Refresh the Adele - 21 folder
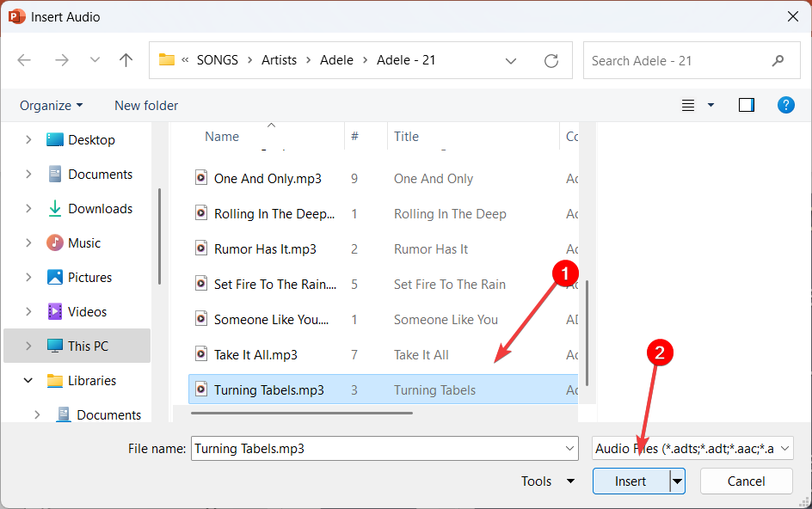The image size is (812, 509). [x=551, y=60]
